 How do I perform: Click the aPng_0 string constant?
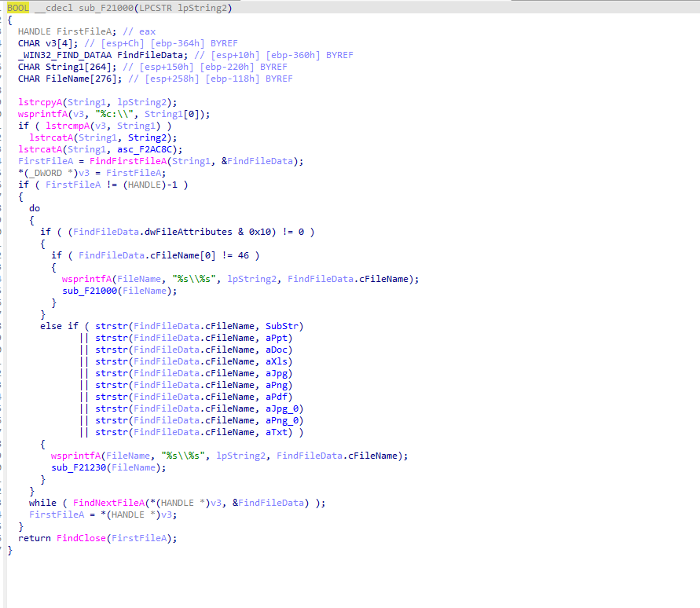pyautogui.click(x=284, y=420)
